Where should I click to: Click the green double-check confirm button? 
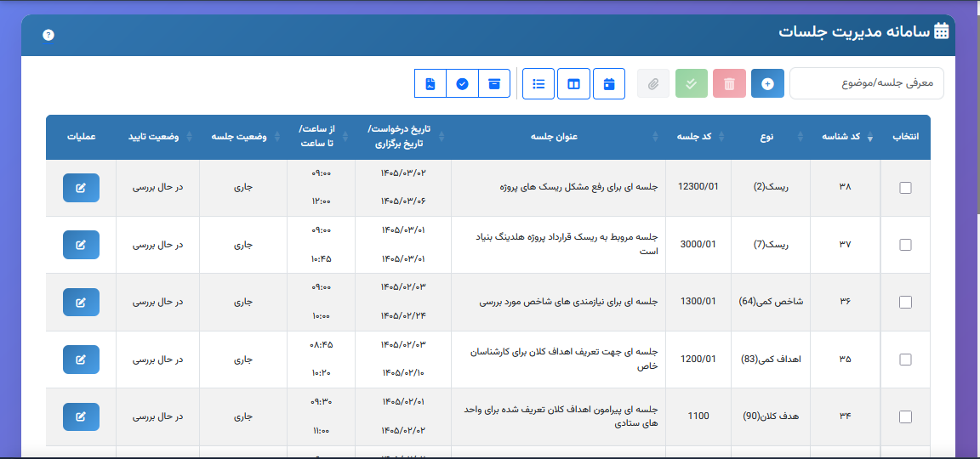pyautogui.click(x=692, y=83)
